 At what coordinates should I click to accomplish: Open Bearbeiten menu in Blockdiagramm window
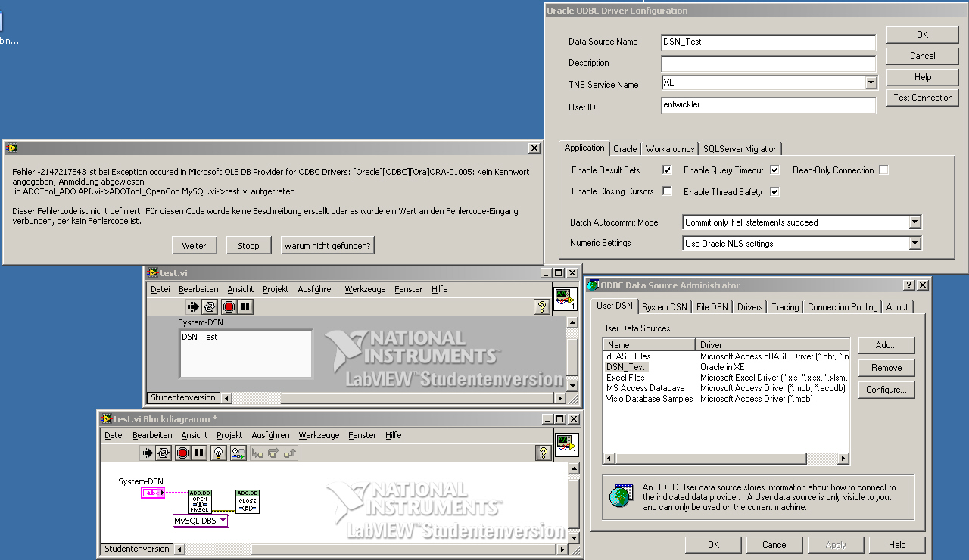point(152,435)
